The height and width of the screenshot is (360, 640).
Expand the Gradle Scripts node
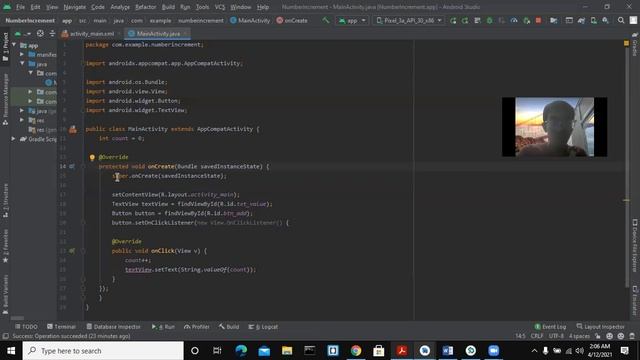13,139
